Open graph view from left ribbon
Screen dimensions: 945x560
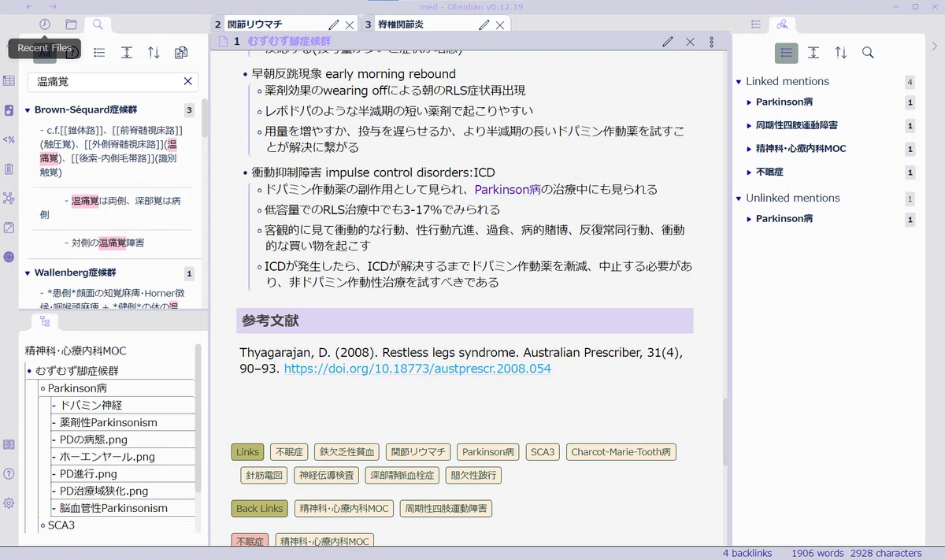click(9, 198)
